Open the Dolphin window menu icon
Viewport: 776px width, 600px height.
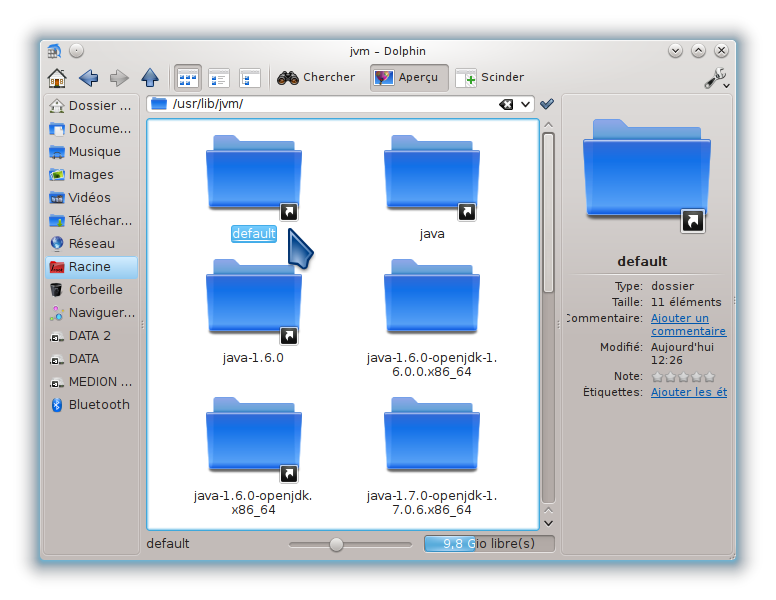point(54,51)
